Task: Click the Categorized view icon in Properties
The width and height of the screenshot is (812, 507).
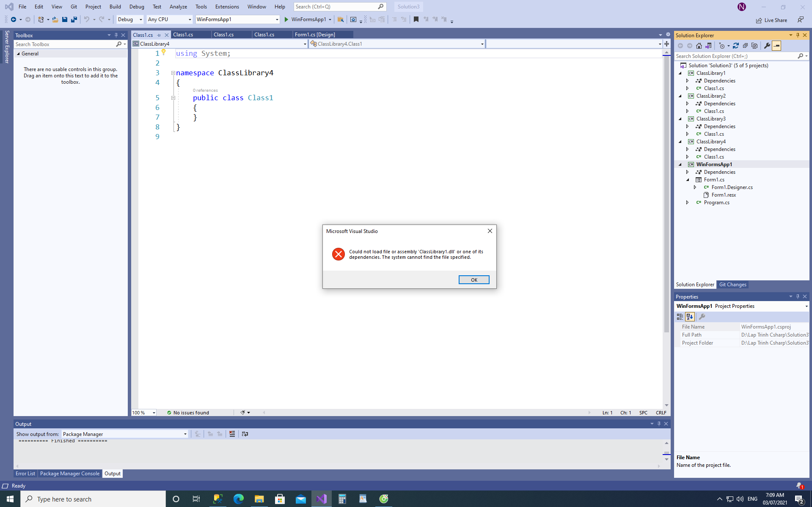Action: coord(680,317)
